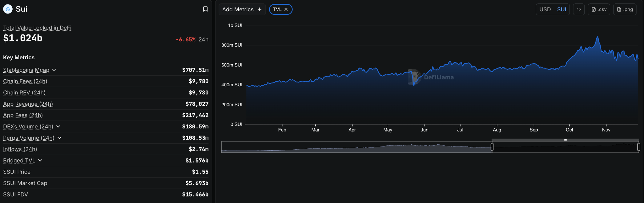644x203 pixels.
Task: Click the App Fees (24h) label
Action: coord(23,115)
